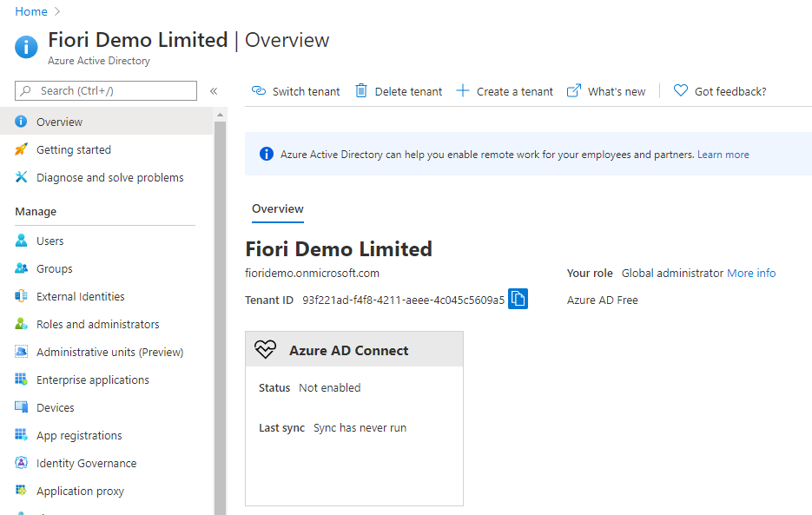Open External Identities menu item

pos(106,296)
